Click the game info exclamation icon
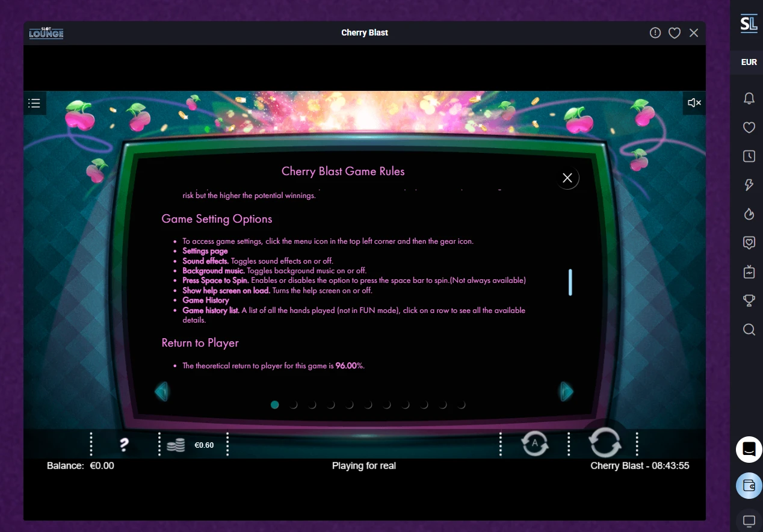763x532 pixels. coord(655,32)
